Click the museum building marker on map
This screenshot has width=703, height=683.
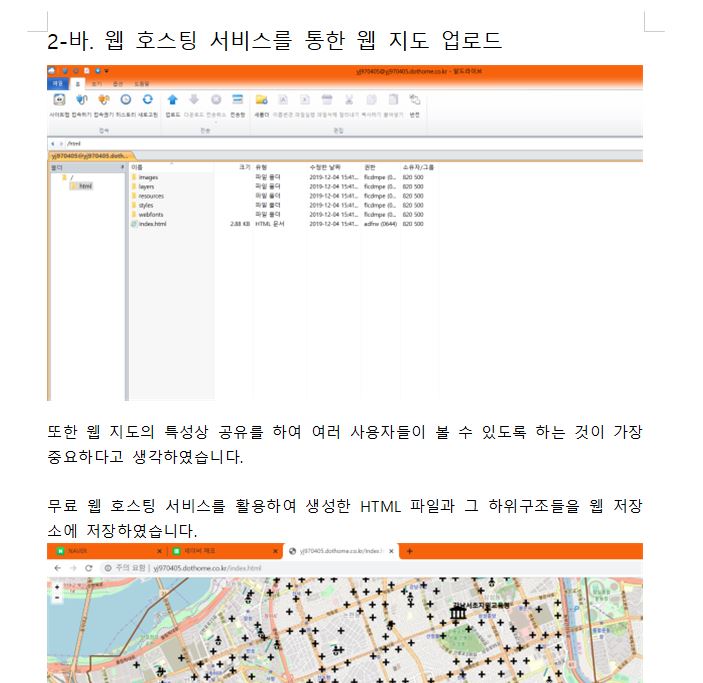point(458,612)
